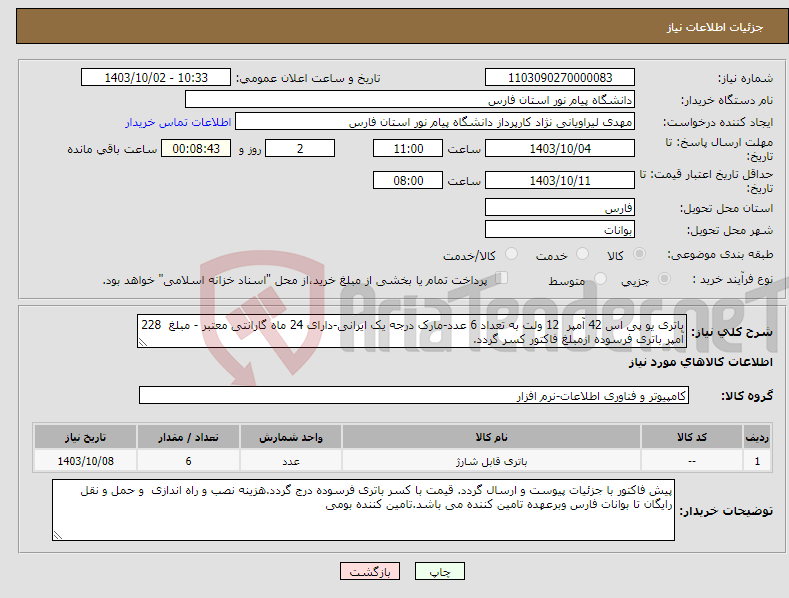Click the remaining days field showing 2

click(300, 148)
